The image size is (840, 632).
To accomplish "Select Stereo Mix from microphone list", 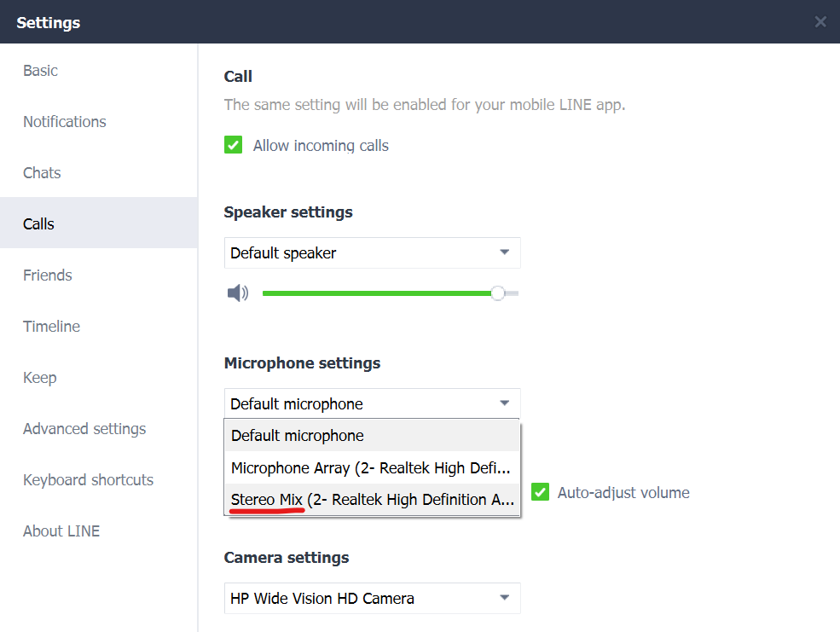I will 372,500.
